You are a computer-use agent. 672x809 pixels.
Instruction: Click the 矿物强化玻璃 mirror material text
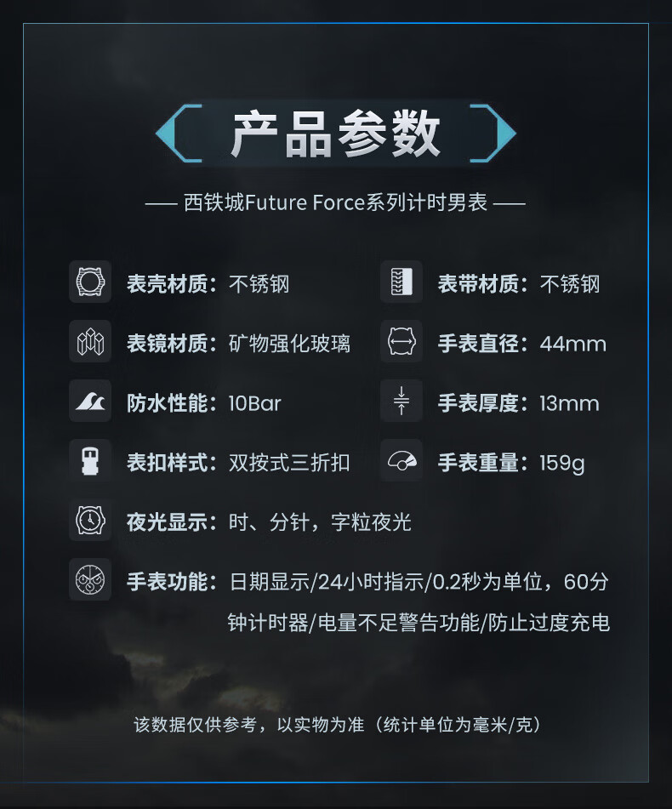pos(289,344)
